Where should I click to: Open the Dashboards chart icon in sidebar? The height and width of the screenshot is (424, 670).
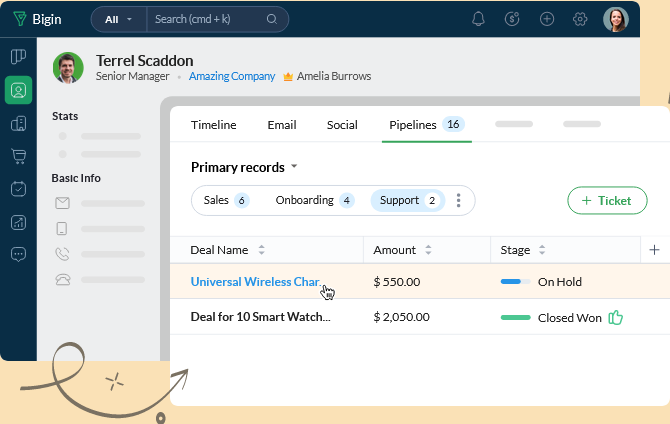point(18,222)
